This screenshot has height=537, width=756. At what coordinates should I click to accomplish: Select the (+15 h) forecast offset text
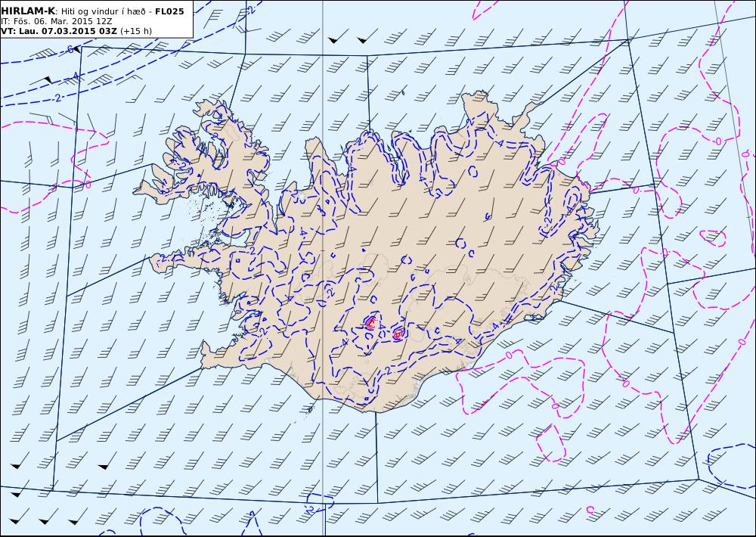click(136, 31)
